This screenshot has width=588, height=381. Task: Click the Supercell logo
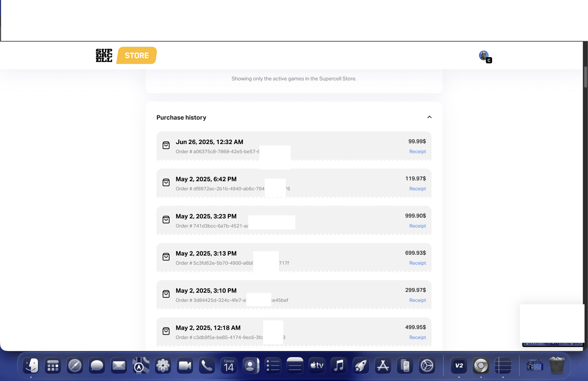[x=104, y=55]
